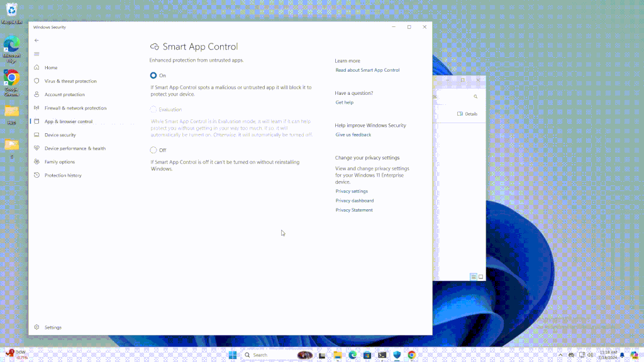Turn Smart App Control Off
Screen dimensions: 644x362
(152, 150)
